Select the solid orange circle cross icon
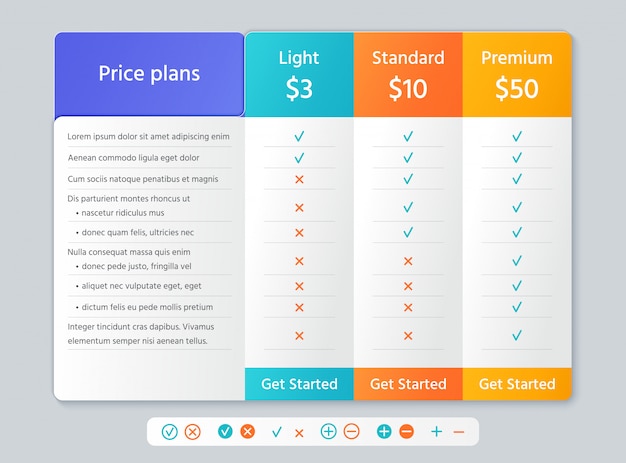Viewport: 626px width, 463px height. tap(248, 431)
